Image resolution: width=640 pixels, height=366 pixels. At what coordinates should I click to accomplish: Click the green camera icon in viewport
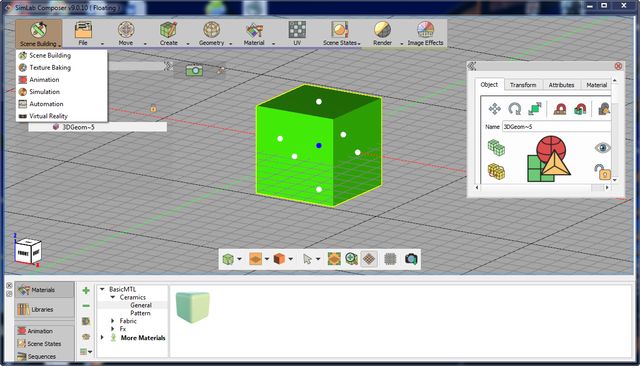click(x=194, y=71)
